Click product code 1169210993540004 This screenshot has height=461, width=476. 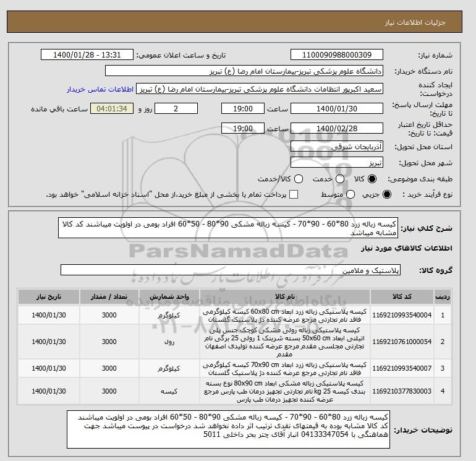tap(402, 315)
